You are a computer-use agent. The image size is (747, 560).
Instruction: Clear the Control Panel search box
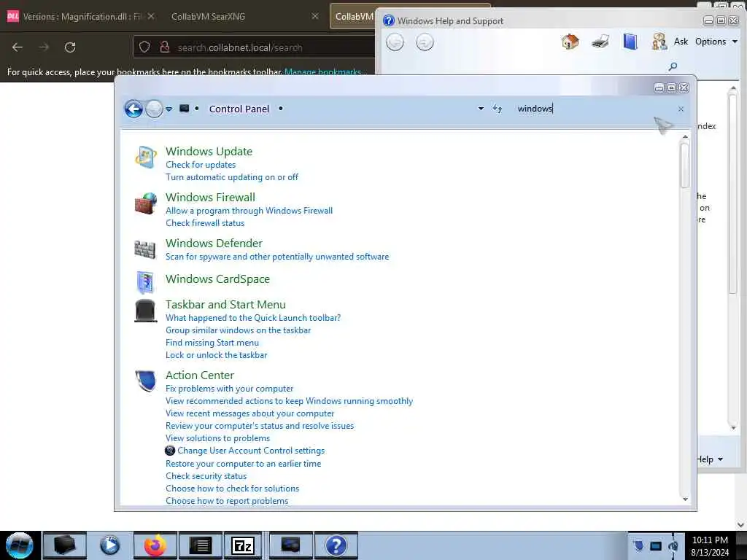[681, 109]
